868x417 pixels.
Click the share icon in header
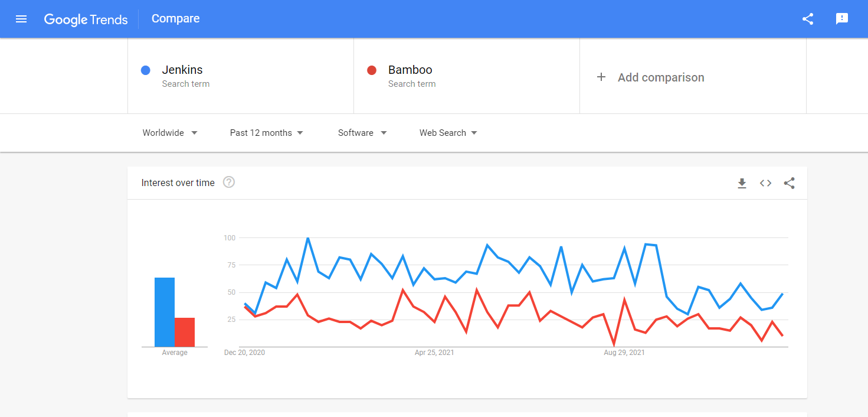808,19
